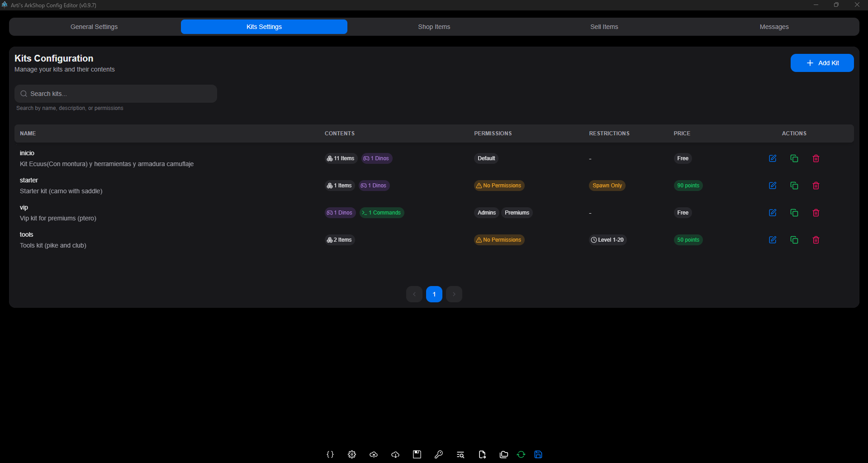Open settings gear in bottom toolbar
This screenshot has height=463, width=868.
[352, 454]
